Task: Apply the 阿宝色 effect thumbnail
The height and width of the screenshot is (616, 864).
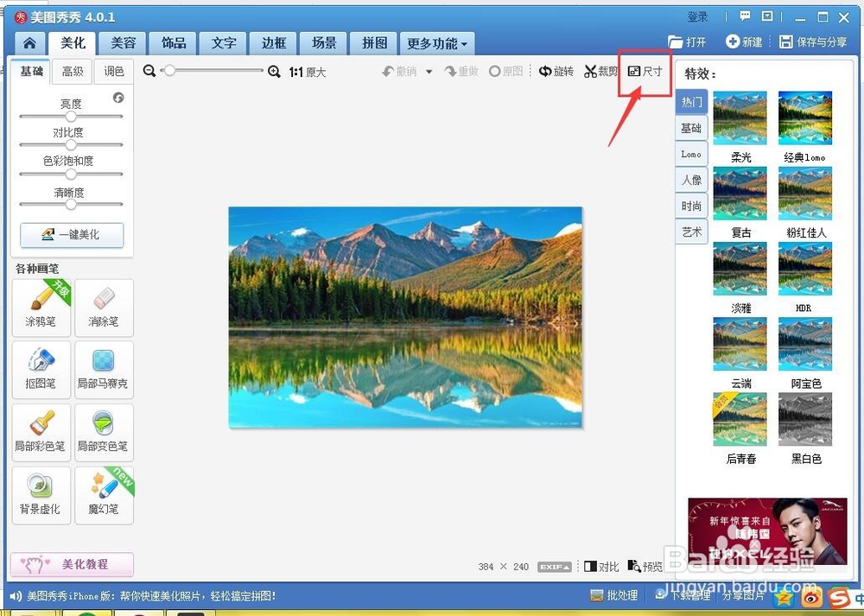Action: tap(805, 344)
